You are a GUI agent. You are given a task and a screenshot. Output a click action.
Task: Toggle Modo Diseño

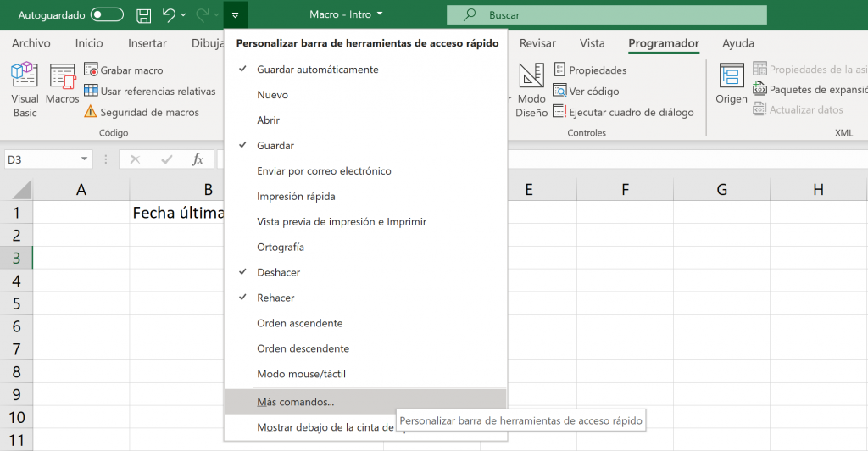(531, 90)
